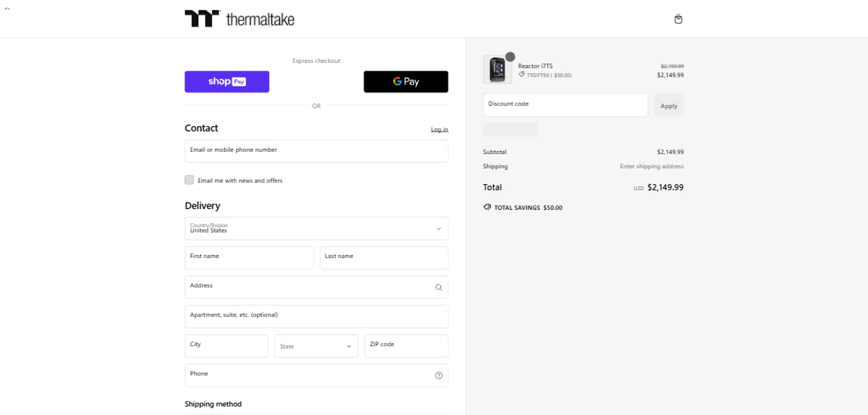Click the Reactor i7TS product thumbnail
Image resolution: width=868 pixels, height=415 pixels.
[497, 69]
